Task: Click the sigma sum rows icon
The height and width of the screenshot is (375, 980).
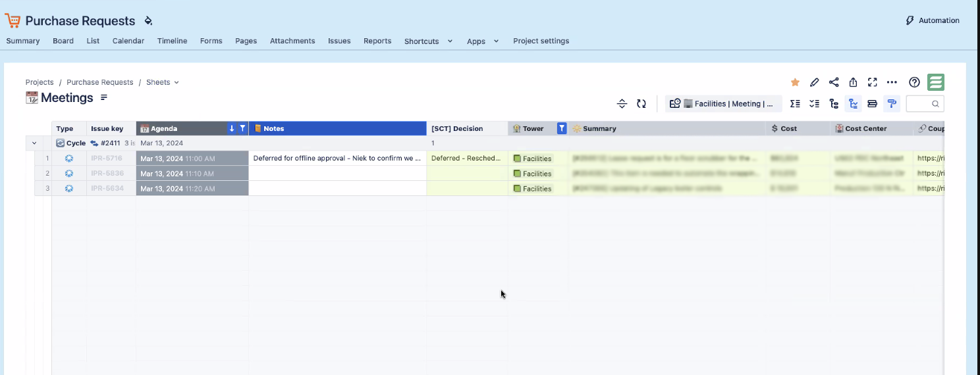Action: 795,103
